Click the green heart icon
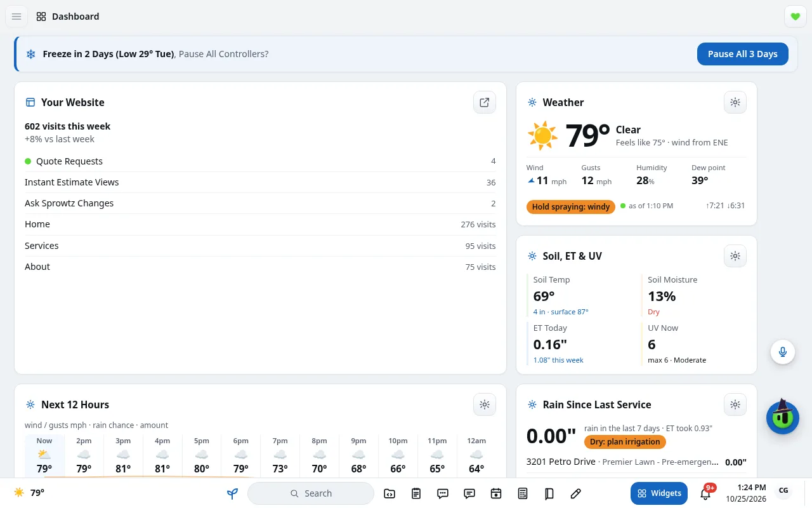The height and width of the screenshot is (508, 812). 796,17
